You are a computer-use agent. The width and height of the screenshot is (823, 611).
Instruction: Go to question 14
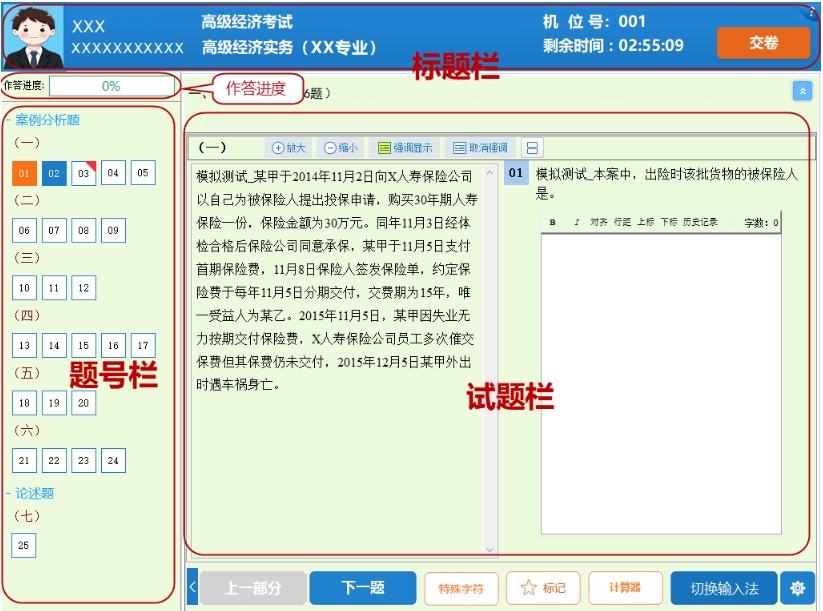tap(54, 345)
